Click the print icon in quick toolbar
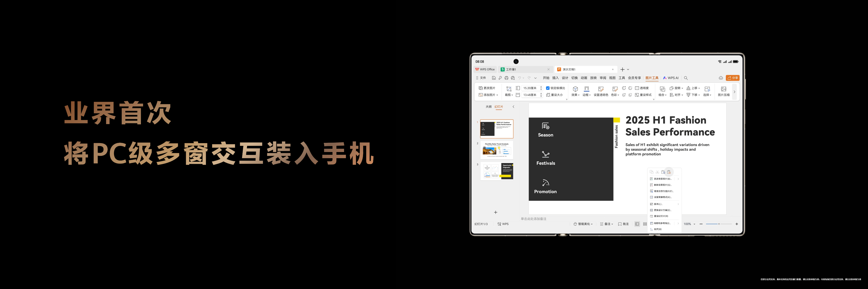868x289 pixels. pyautogui.click(x=506, y=78)
